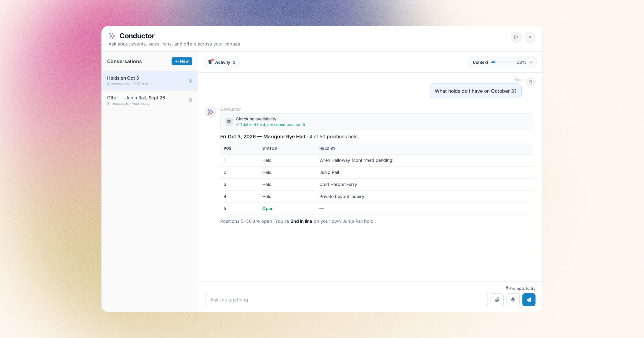644x338 pixels.
Task: Delete the Holds on Oct 3 conversation
Action: click(x=190, y=80)
